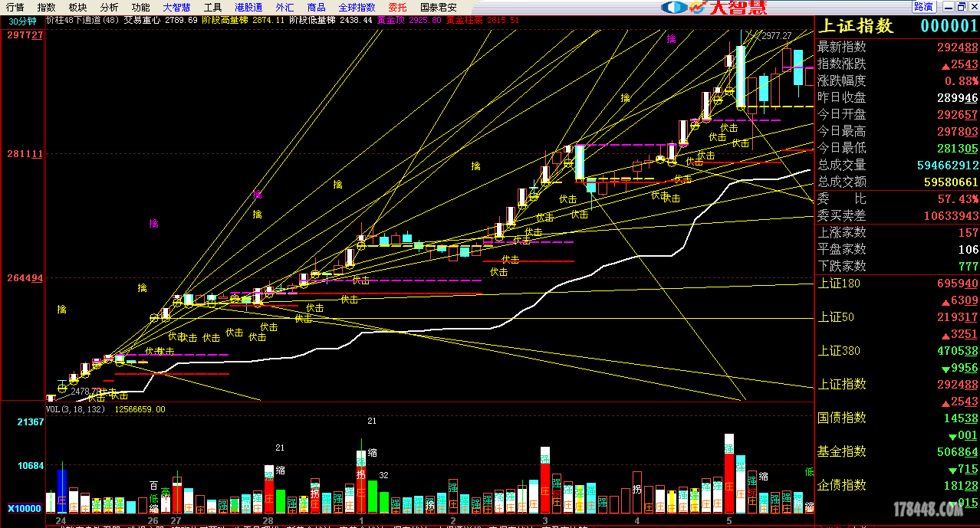Viewport: 980px width, 528px height.
Task: Open the 行情 menu
Action: point(15,7)
